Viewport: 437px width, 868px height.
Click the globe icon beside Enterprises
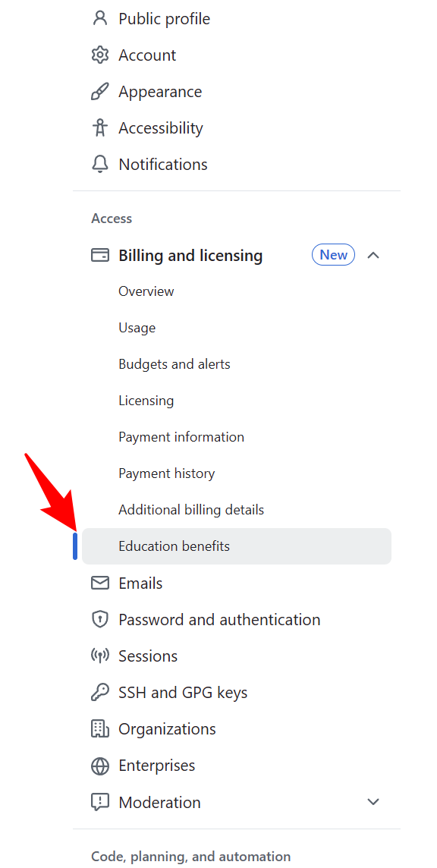click(x=100, y=765)
